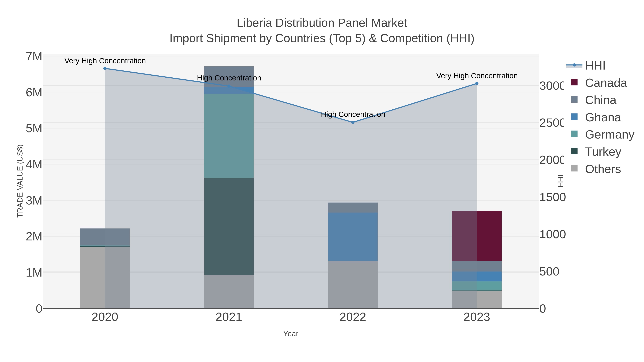Click the Others segment in the 2022 bar
This screenshot has width=644, height=362.
click(x=353, y=285)
